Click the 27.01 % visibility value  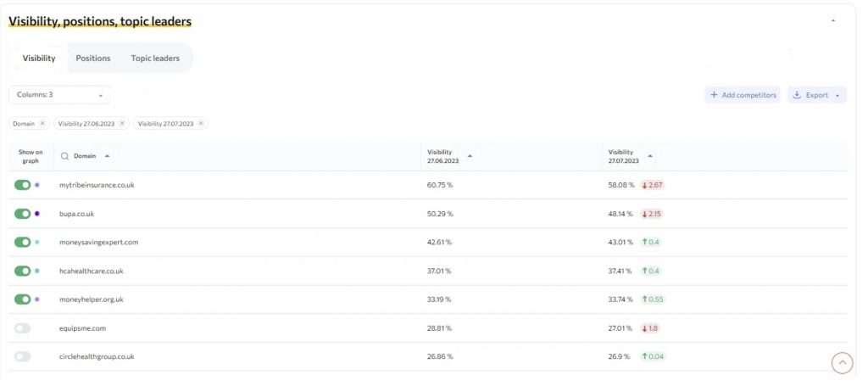coord(620,328)
